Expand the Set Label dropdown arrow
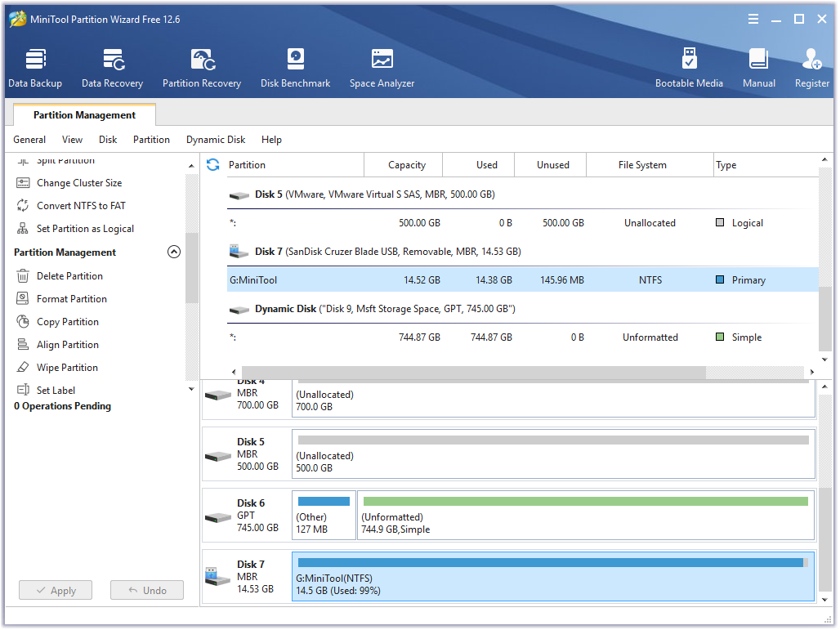The image size is (840, 630). coord(190,388)
